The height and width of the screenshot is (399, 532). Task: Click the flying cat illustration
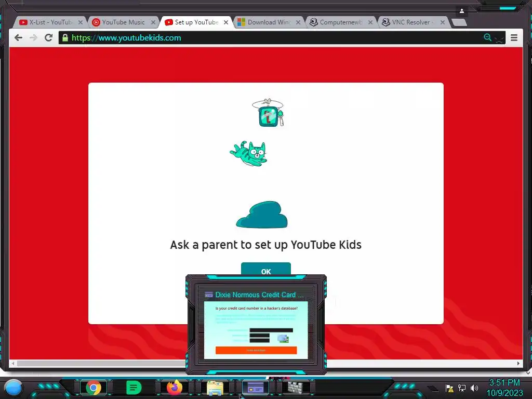pyautogui.click(x=248, y=154)
